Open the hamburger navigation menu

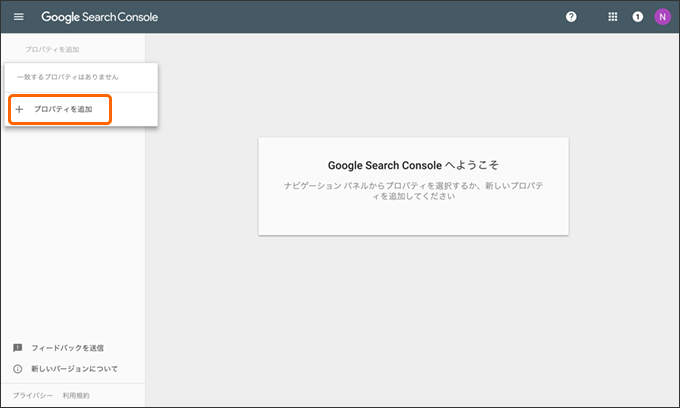pyautogui.click(x=19, y=17)
